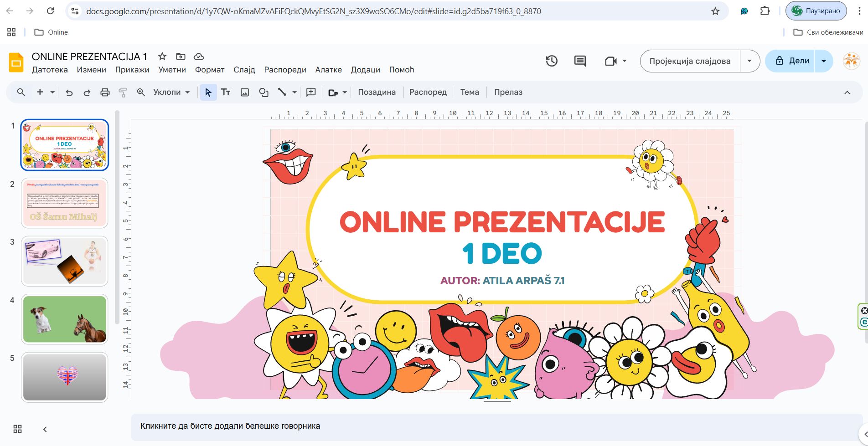Click the insert image icon
Viewport: 868px width, 446px height.
(245, 92)
